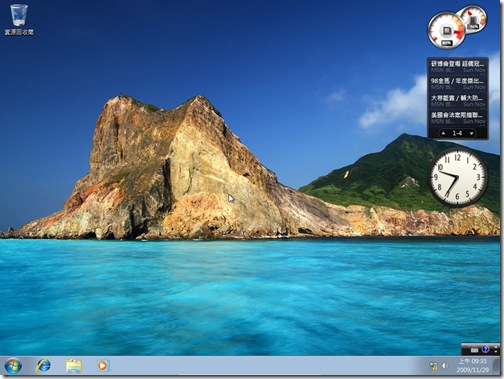Image resolution: width=504 pixels, height=379 pixels.
Task: Show previous feed headlines with up arrow
Action: [x=443, y=133]
